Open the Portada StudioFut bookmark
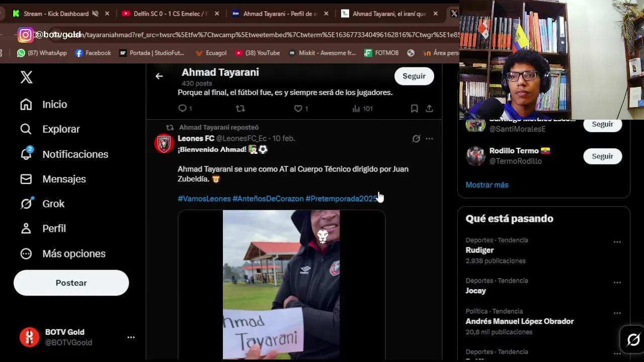644x362 pixels. tap(151, 53)
